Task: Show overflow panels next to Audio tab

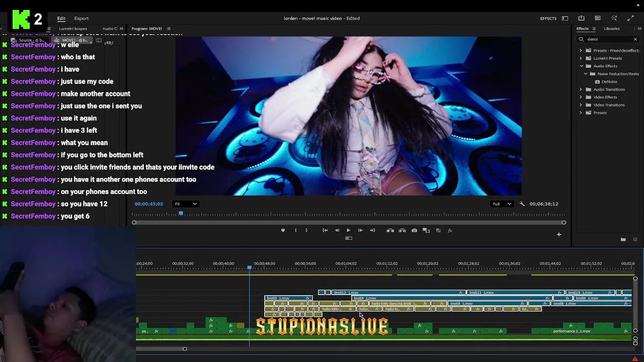Action: (122, 29)
